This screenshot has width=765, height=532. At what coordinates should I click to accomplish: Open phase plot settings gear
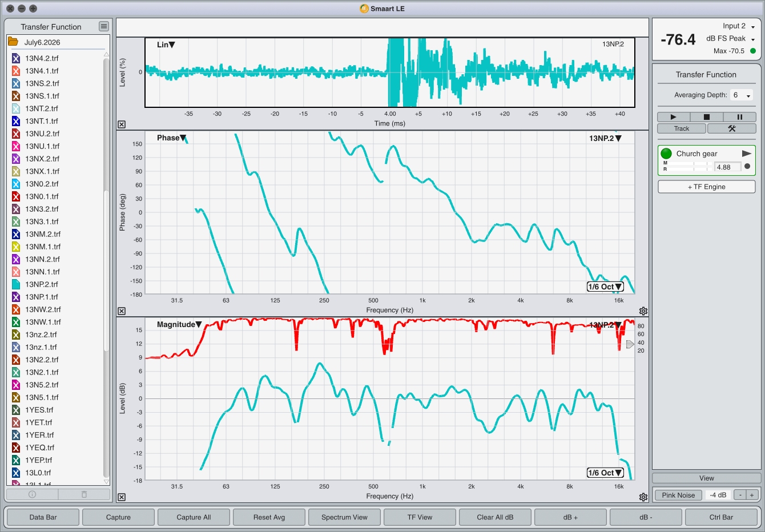643,311
